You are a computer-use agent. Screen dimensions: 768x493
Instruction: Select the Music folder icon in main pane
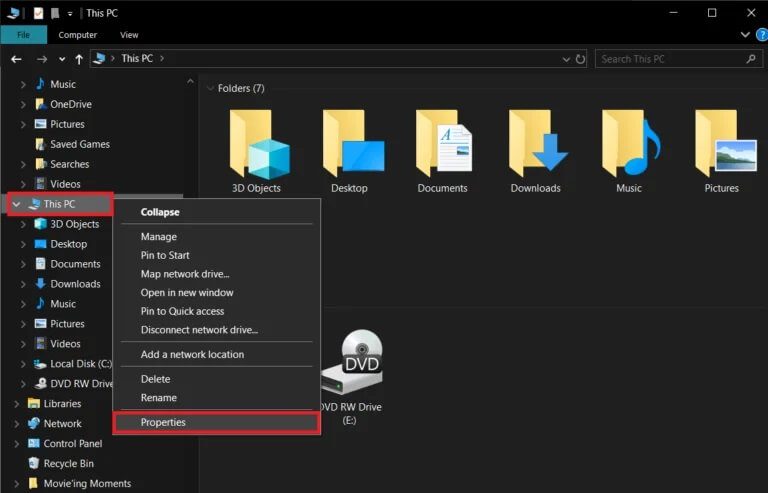pos(628,147)
